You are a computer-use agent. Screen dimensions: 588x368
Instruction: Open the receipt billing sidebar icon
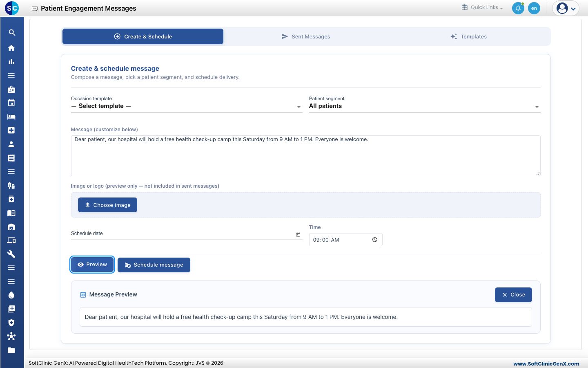click(11, 158)
